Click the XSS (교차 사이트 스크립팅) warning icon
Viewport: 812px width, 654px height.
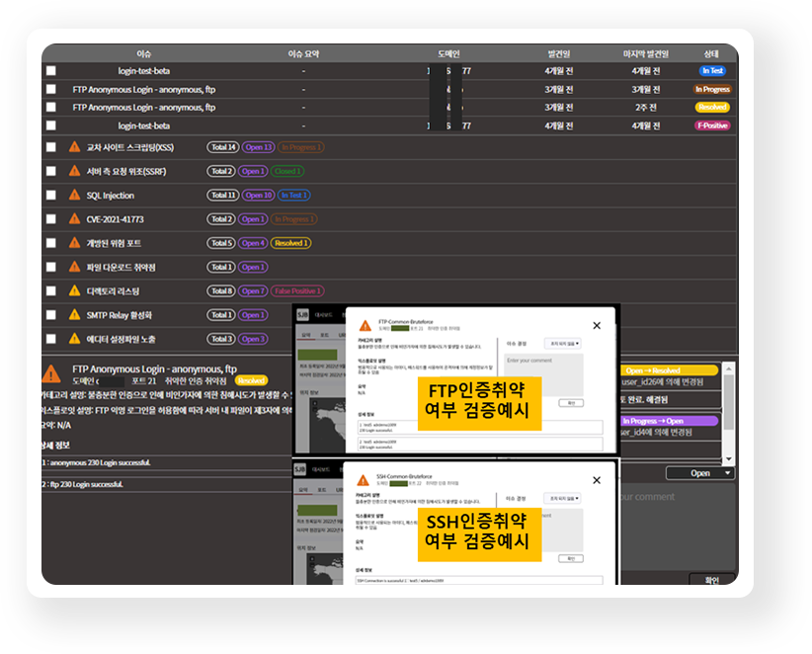click(x=74, y=147)
